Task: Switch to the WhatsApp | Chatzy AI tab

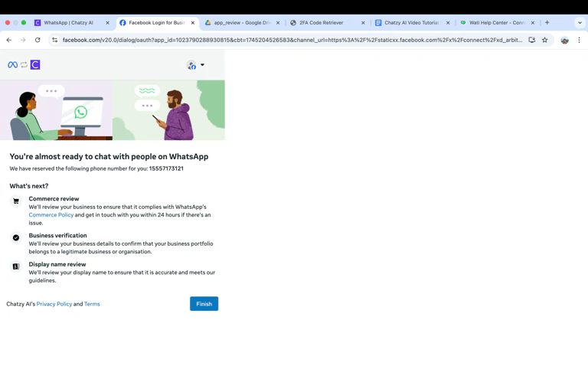Action: (x=68, y=23)
